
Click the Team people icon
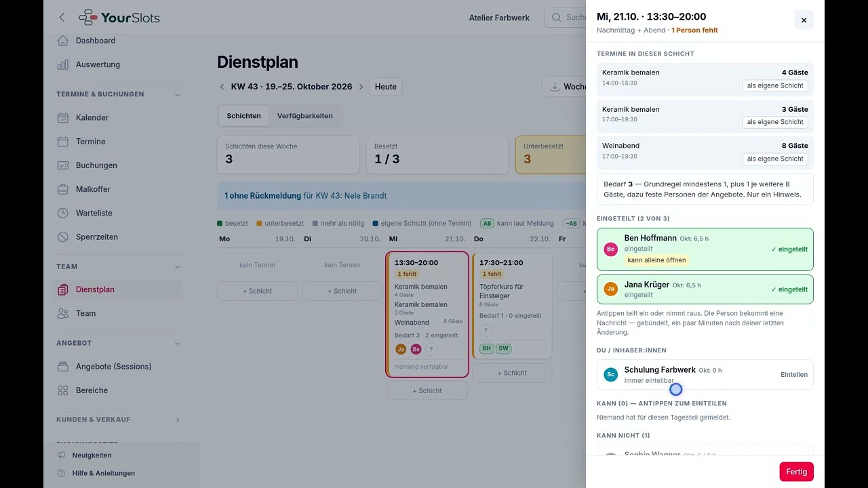(63, 313)
